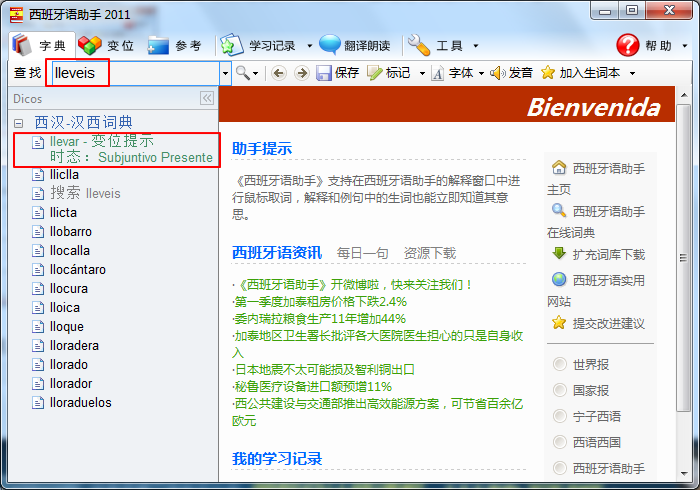
Task: Click the document icon beside lloque
Action: pyautogui.click(x=38, y=327)
